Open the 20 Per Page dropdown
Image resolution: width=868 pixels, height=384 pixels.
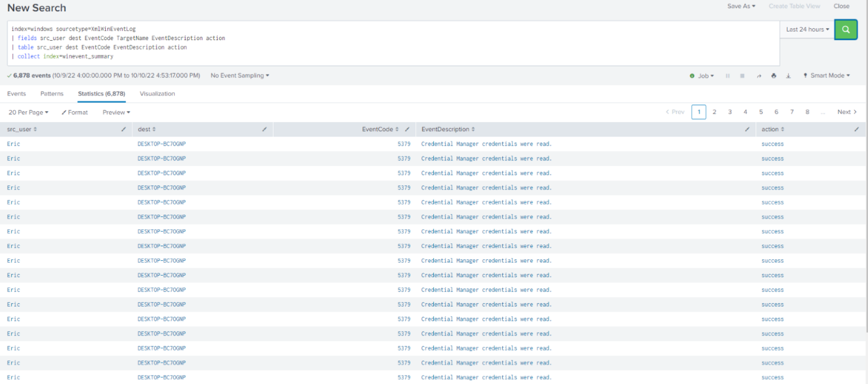(x=27, y=112)
